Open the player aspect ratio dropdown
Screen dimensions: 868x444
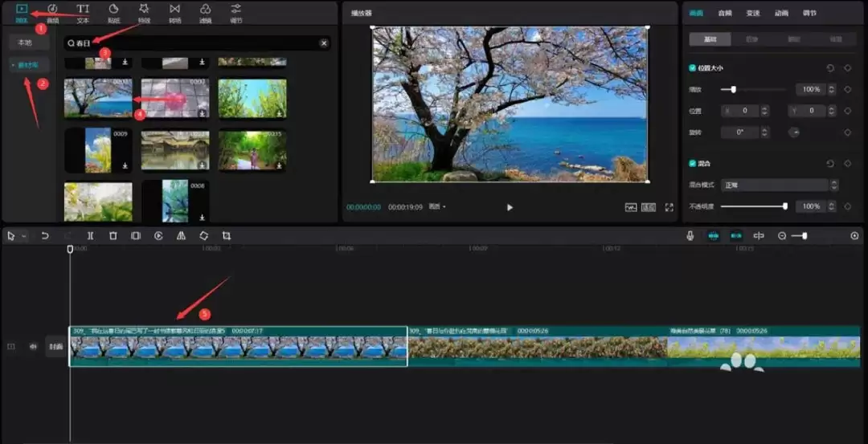[437, 207]
